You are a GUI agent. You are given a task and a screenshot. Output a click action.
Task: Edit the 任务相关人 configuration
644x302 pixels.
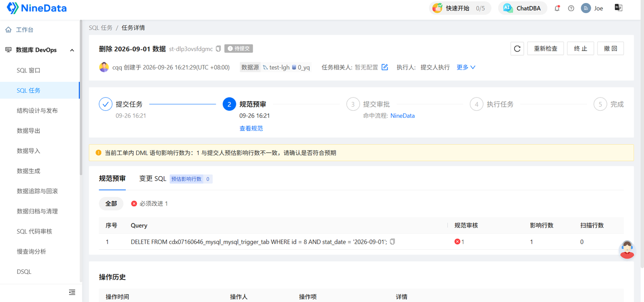tap(385, 67)
